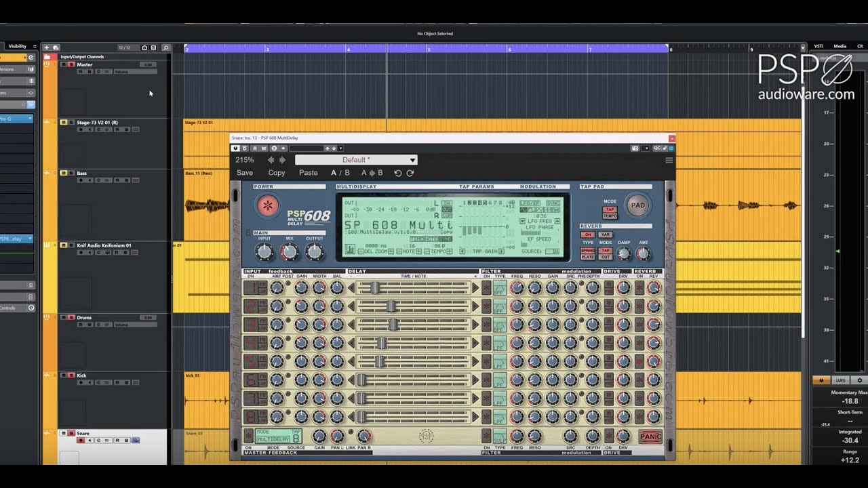Paste settings into the plugin
This screenshot has width=868, height=488.
[309, 173]
